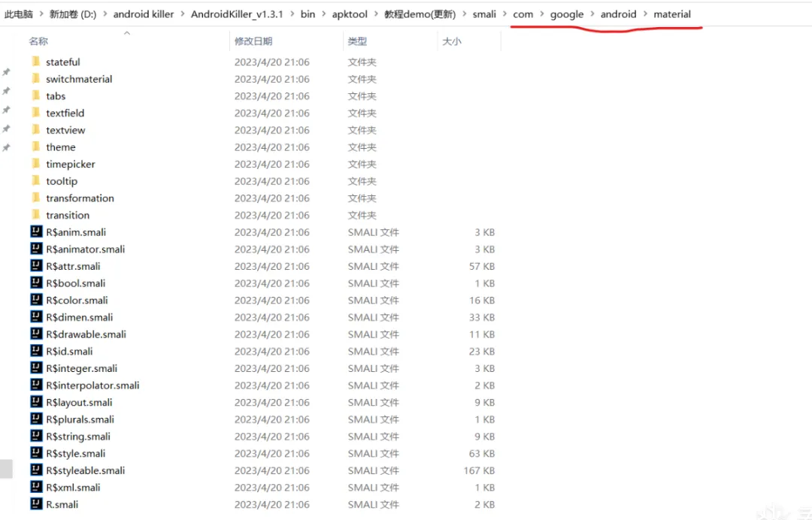Image resolution: width=812 pixels, height=520 pixels.
Task: Click the 33 KB size value
Action: tap(482, 317)
